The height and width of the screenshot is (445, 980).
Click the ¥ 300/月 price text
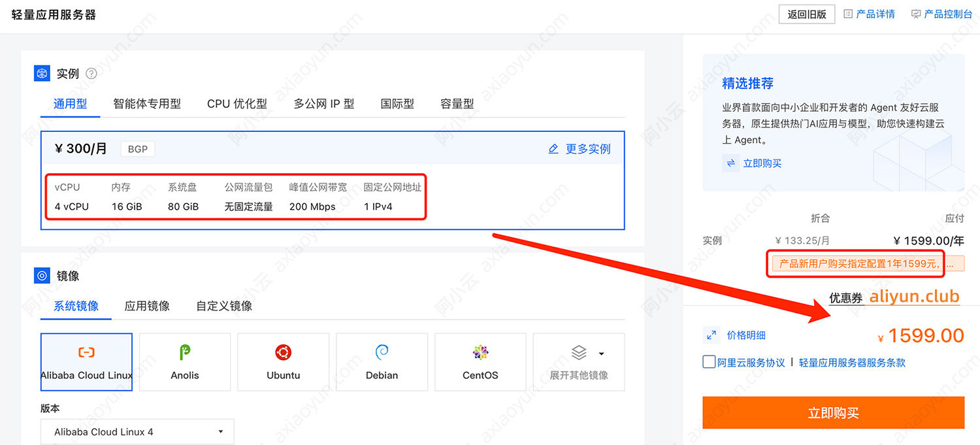click(81, 149)
